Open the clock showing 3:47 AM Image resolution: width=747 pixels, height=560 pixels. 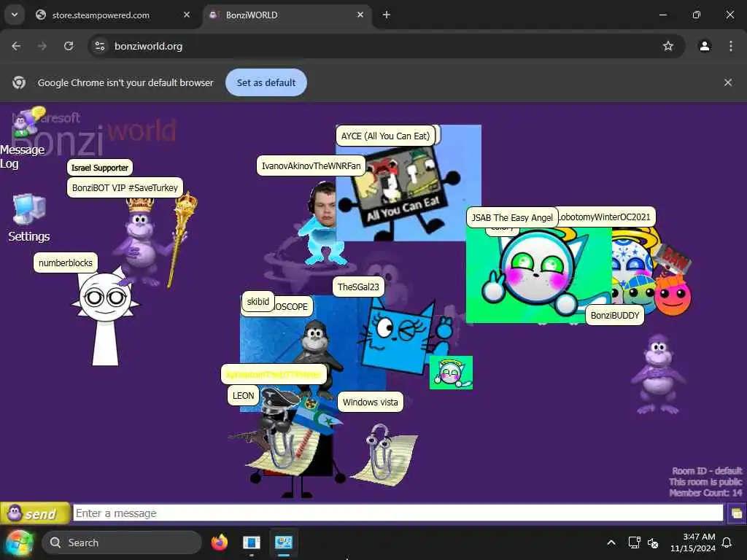click(x=693, y=542)
